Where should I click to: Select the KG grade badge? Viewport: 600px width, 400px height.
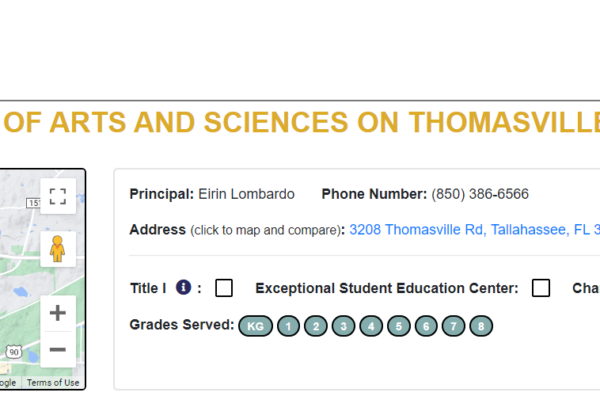(255, 326)
